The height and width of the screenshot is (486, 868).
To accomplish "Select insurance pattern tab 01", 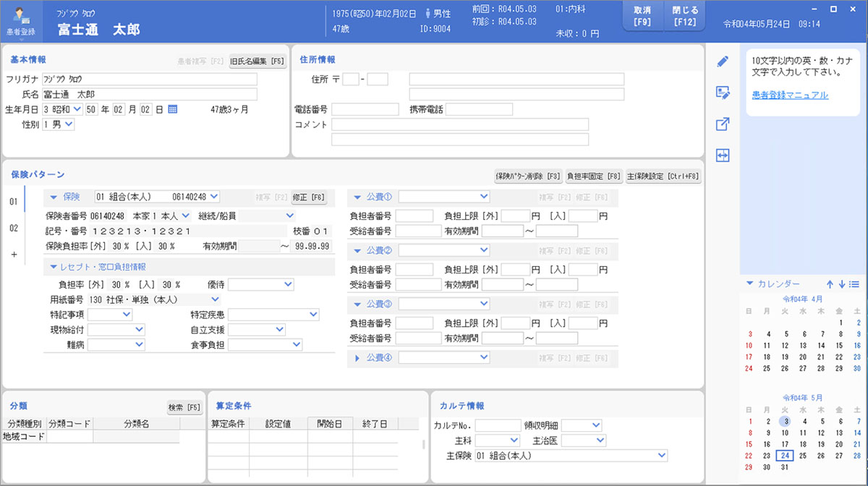I will click(x=13, y=202).
